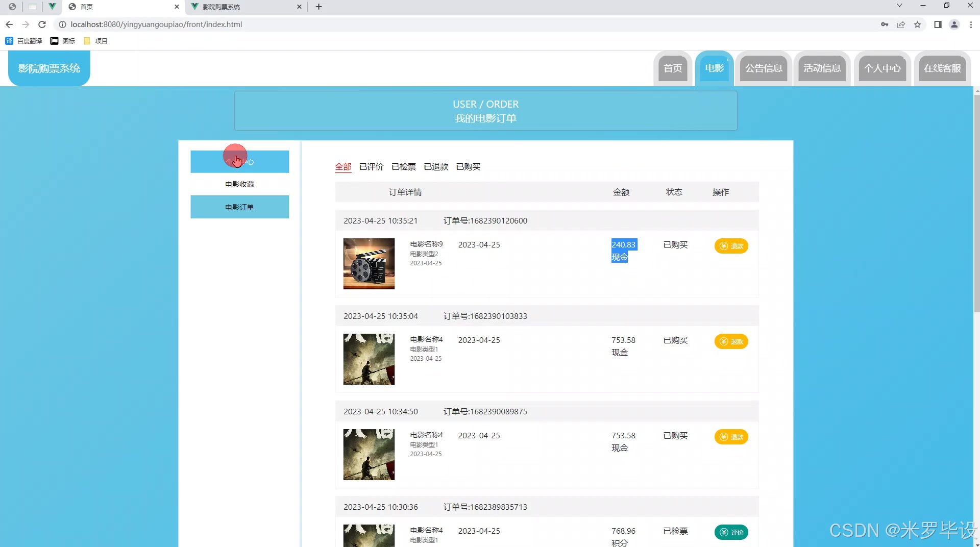Screen dimensions: 980x547
Task: Filter orders by 已检票
Action: point(404,167)
